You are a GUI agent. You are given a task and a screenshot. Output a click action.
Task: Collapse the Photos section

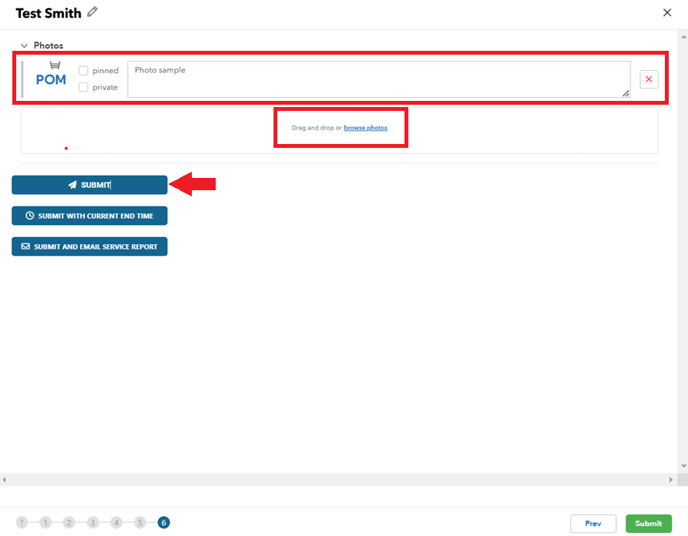point(24,46)
